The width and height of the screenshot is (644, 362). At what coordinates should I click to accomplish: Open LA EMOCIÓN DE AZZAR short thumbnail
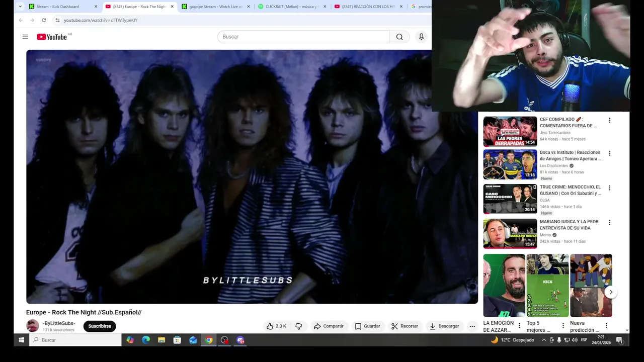pos(504,286)
